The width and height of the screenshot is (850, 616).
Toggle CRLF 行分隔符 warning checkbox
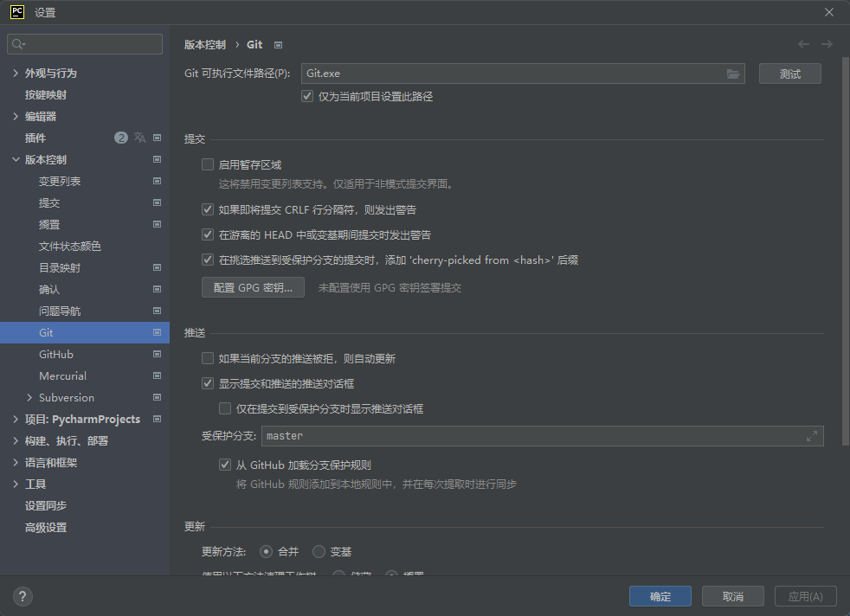click(208, 209)
